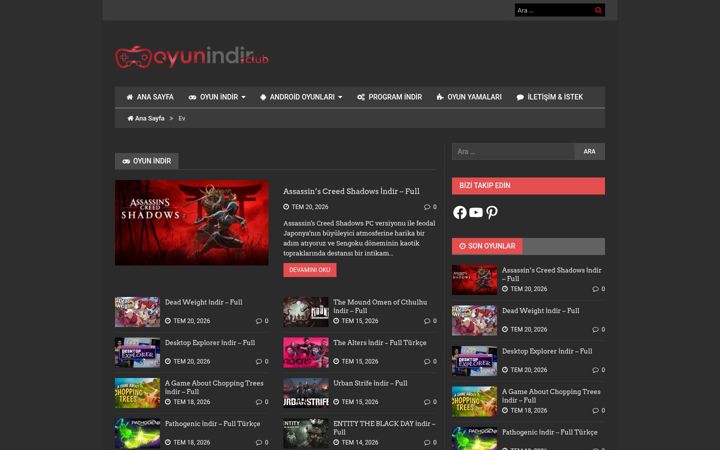Viewport: 720px width, 450px height.
Task: Open ENTITY THE BLACK DAY İndir – Full link
Action: click(x=384, y=428)
